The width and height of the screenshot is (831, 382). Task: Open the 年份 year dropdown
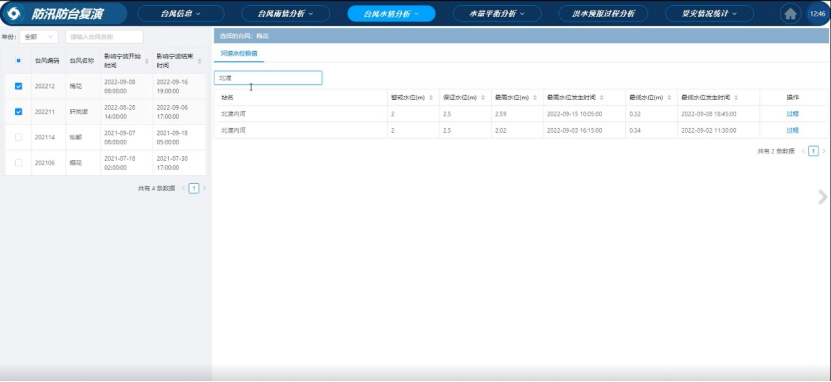tap(39, 37)
